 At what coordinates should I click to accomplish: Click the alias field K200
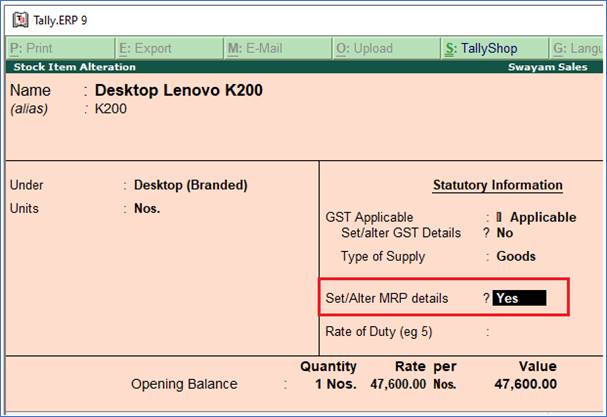pos(111,109)
